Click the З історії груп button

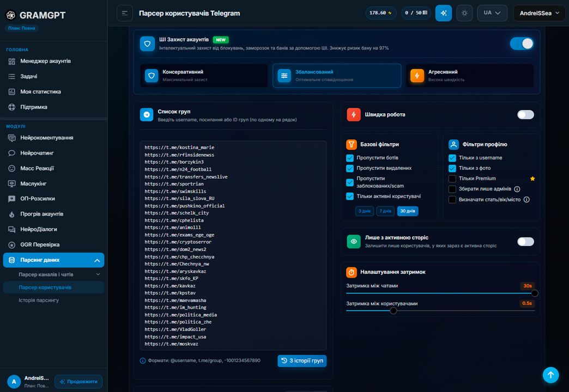click(302, 361)
